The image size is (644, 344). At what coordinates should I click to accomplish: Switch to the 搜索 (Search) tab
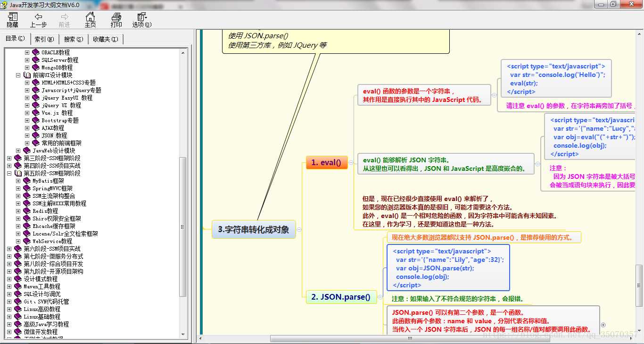(74, 39)
